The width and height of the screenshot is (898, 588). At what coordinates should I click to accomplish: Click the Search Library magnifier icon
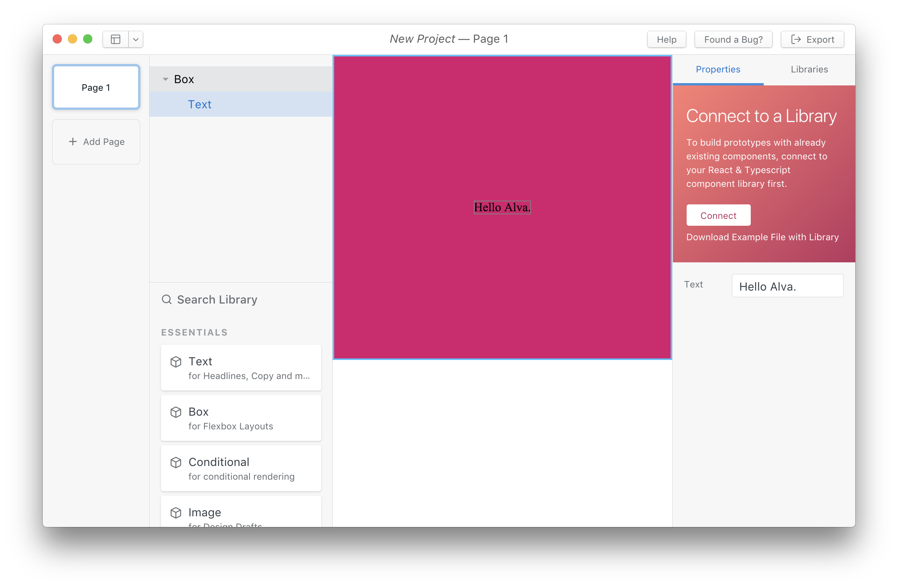tap(167, 300)
